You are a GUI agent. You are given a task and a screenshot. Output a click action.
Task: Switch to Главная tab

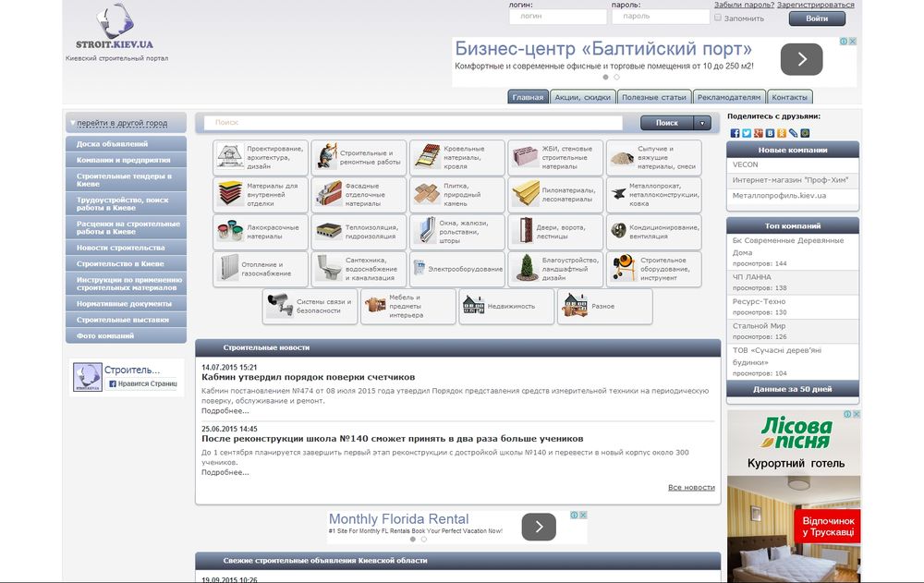pyautogui.click(x=528, y=97)
